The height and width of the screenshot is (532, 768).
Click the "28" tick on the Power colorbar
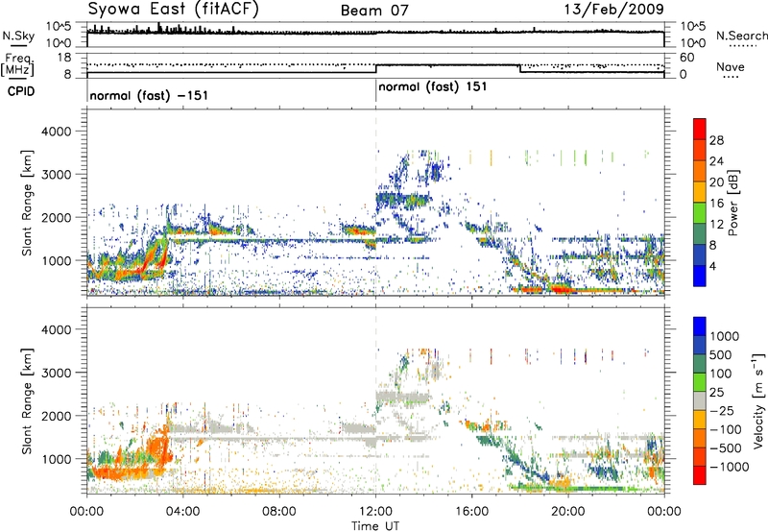(x=716, y=140)
